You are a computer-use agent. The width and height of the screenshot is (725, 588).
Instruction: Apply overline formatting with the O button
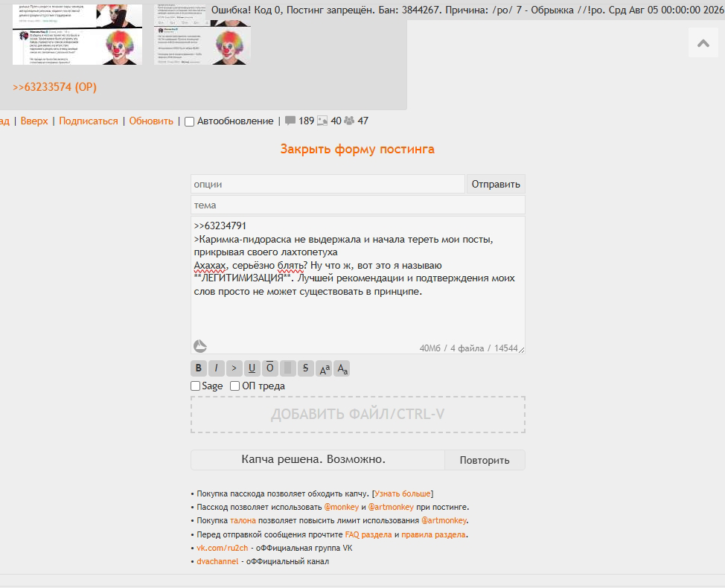coord(270,368)
